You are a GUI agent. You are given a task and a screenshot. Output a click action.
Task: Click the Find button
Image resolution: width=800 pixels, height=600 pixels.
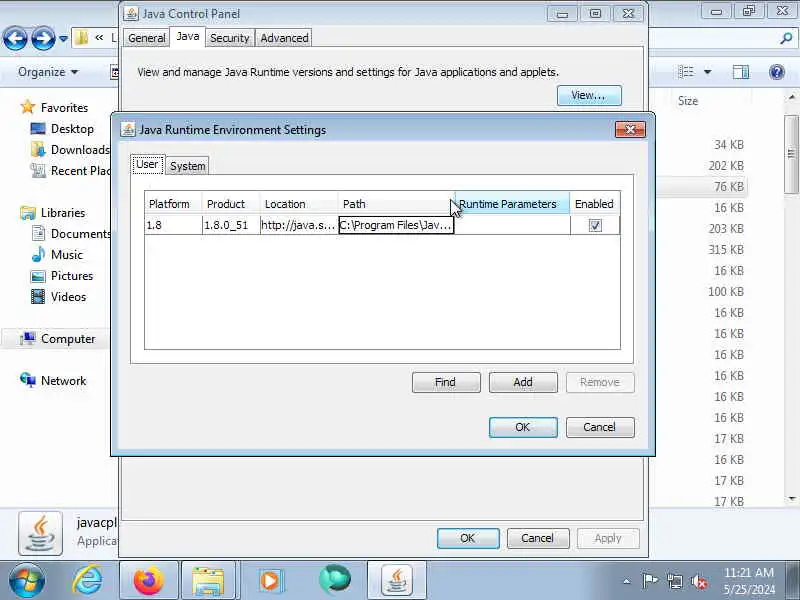pos(446,382)
